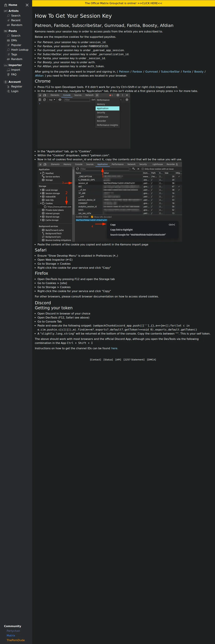Follow the Fantia paysite link
215x644 pixels.
click(187, 72)
